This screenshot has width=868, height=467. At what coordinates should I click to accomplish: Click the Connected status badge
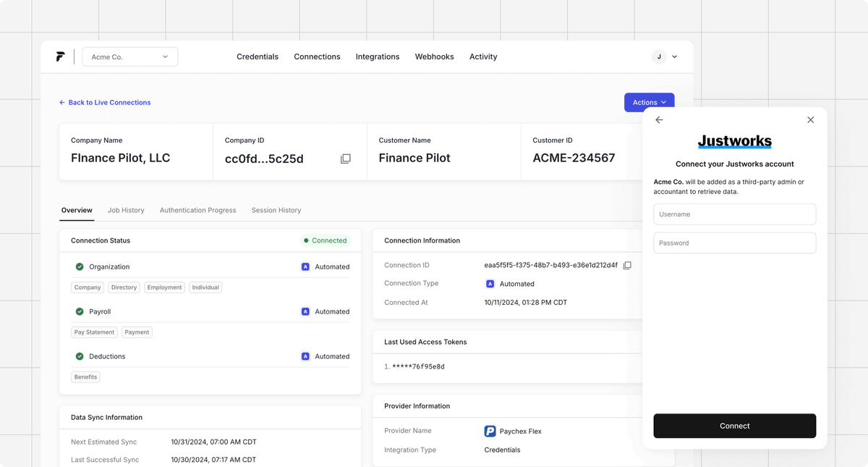click(325, 240)
